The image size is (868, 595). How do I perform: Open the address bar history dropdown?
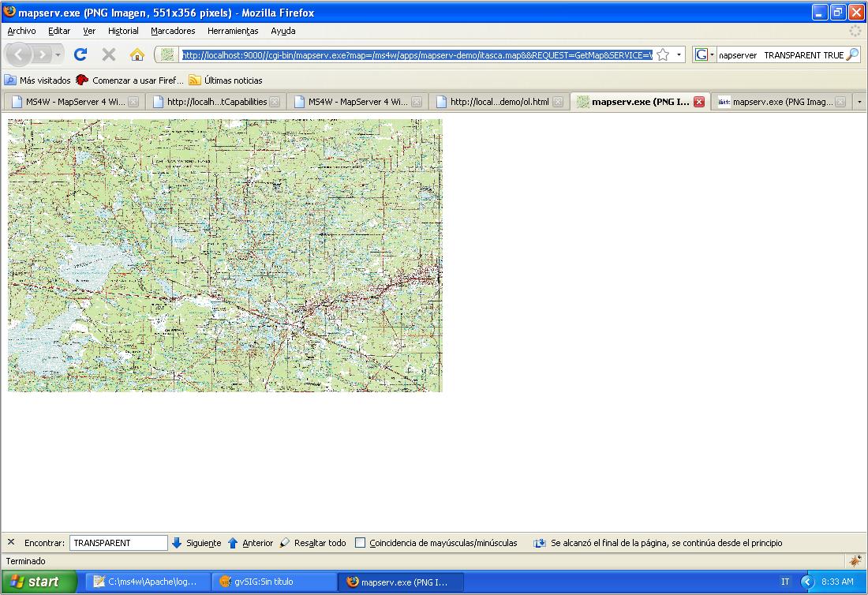pos(679,55)
